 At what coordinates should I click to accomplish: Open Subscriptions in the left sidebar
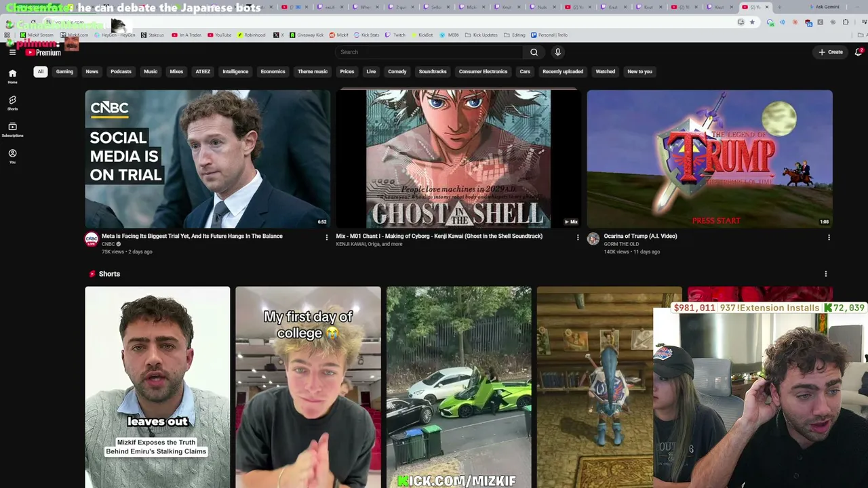pyautogui.click(x=12, y=129)
